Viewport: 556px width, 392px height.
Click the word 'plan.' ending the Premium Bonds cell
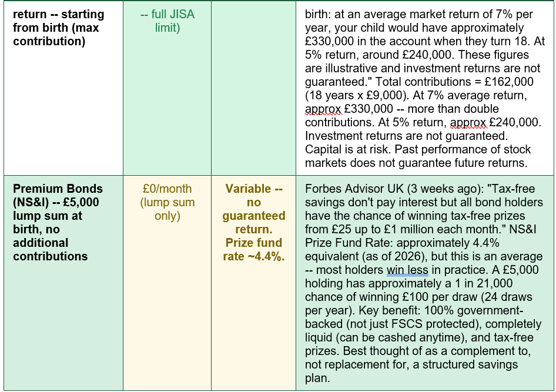[x=317, y=378]
